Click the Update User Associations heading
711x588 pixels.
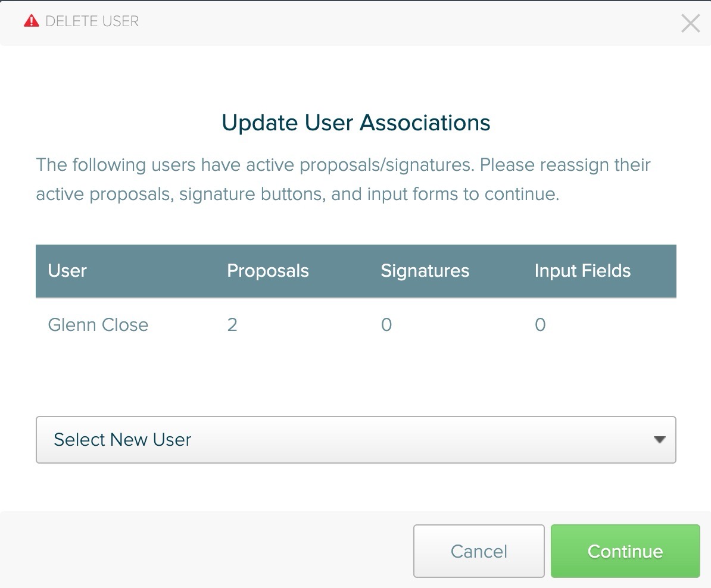[x=356, y=123]
